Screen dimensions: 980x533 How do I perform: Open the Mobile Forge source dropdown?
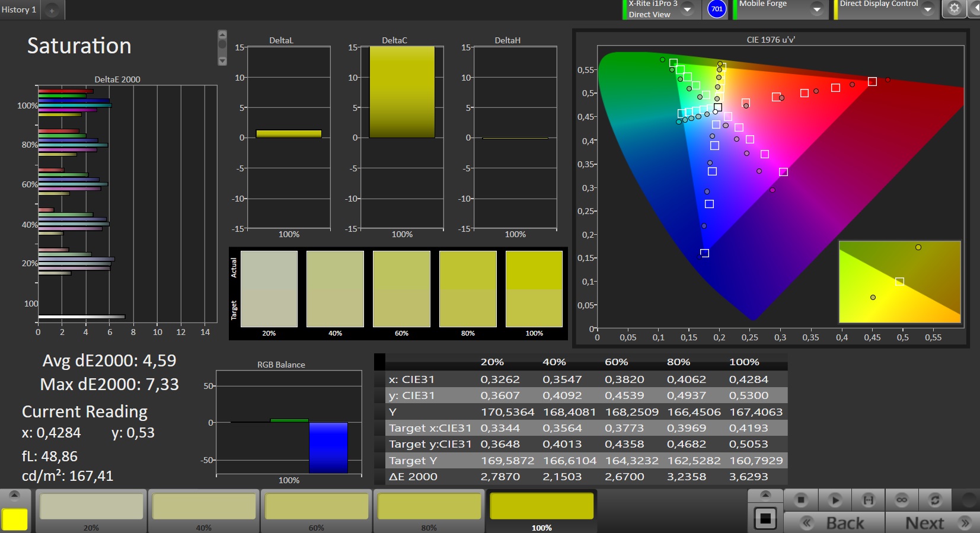coord(817,9)
